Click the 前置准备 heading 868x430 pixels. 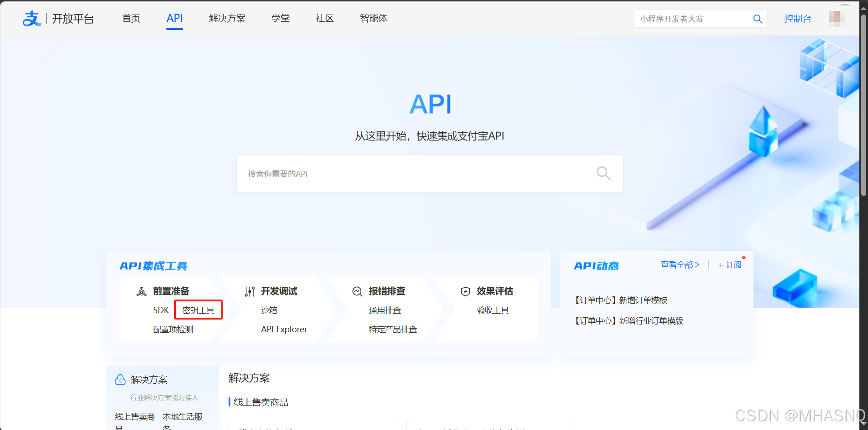click(171, 291)
